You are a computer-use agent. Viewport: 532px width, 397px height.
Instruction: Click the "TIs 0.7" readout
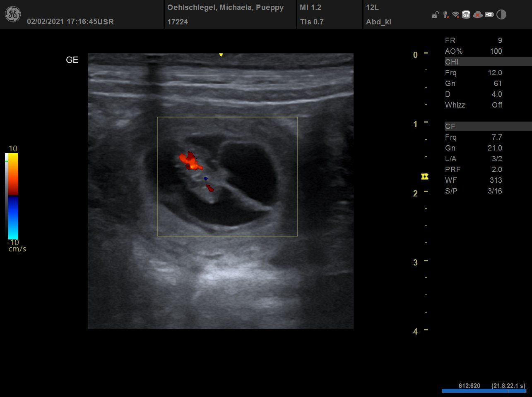tap(312, 22)
